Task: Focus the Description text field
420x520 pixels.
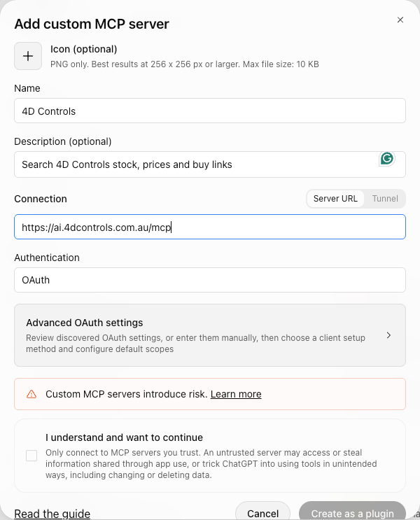Action: (x=210, y=164)
